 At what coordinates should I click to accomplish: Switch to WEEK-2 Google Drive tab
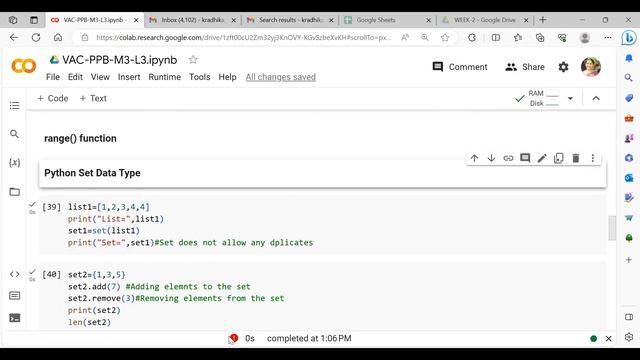[x=485, y=20]
